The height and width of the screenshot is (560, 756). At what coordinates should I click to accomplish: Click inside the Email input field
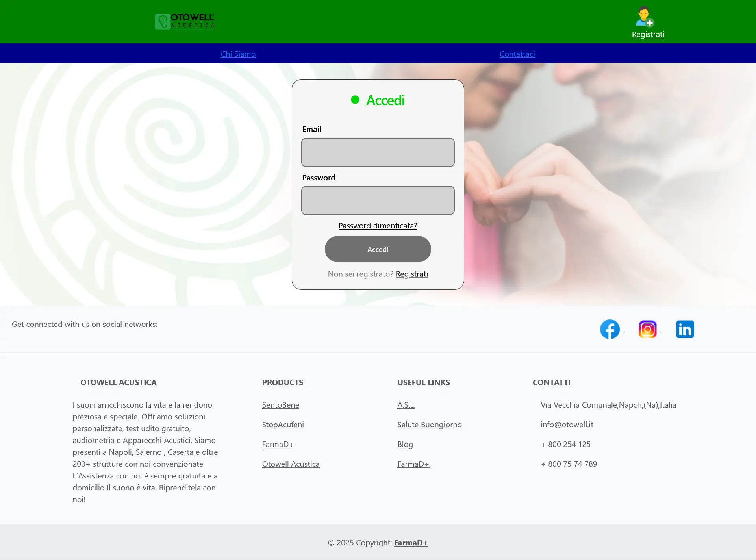(x=378, y=152)
